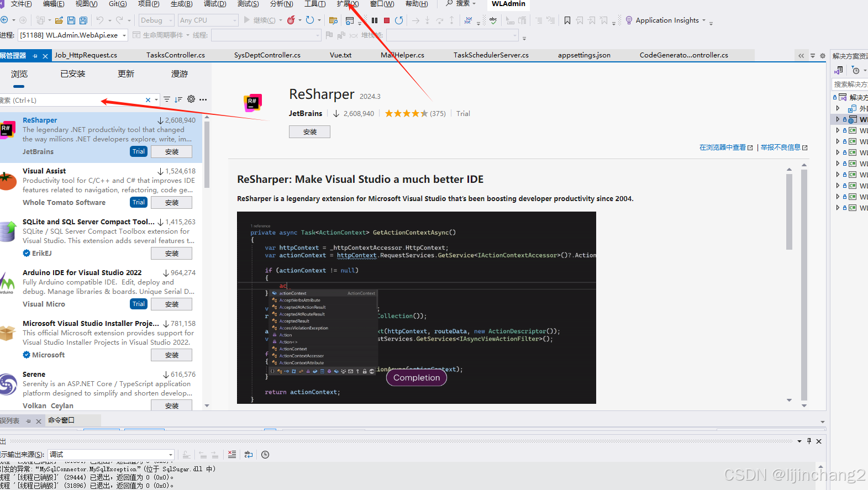Click the Solution Explorer search box

(x=850, y=84)
